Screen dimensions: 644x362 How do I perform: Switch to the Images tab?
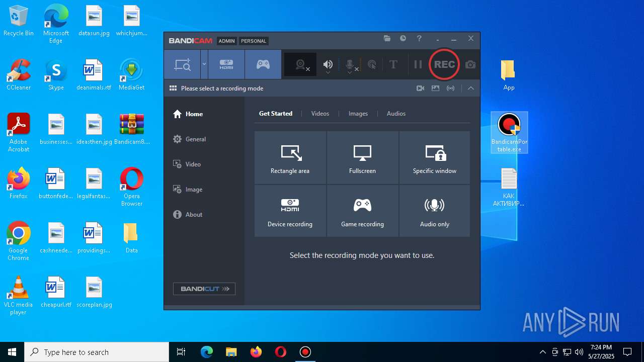pyautogui.click(x=358, y=114)
